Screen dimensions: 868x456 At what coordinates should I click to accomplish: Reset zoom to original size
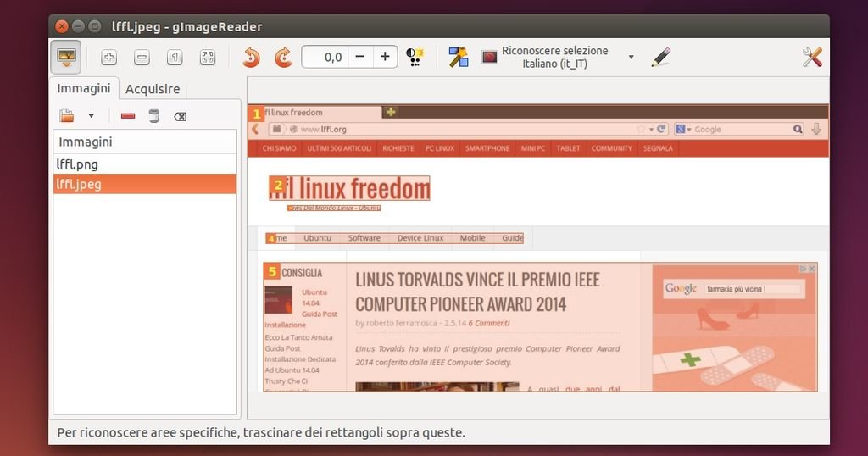point(175,57)
